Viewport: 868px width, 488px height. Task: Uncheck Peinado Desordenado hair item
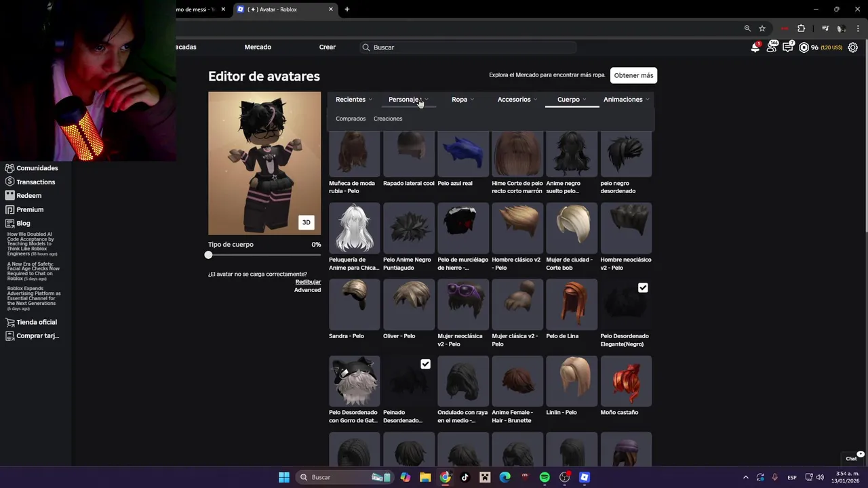pos(425,364)
